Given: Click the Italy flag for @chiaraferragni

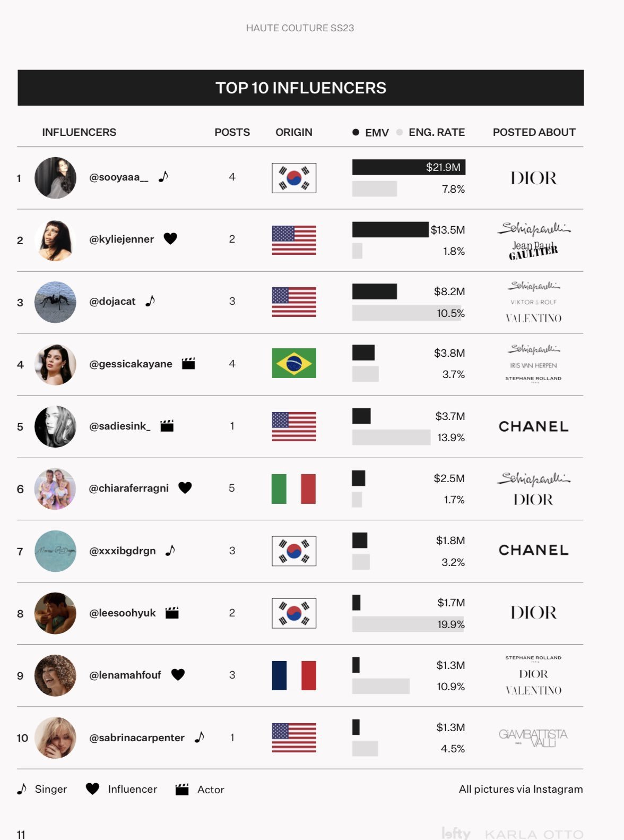Looking at the screenshot, I should click(x=294, y=488).
